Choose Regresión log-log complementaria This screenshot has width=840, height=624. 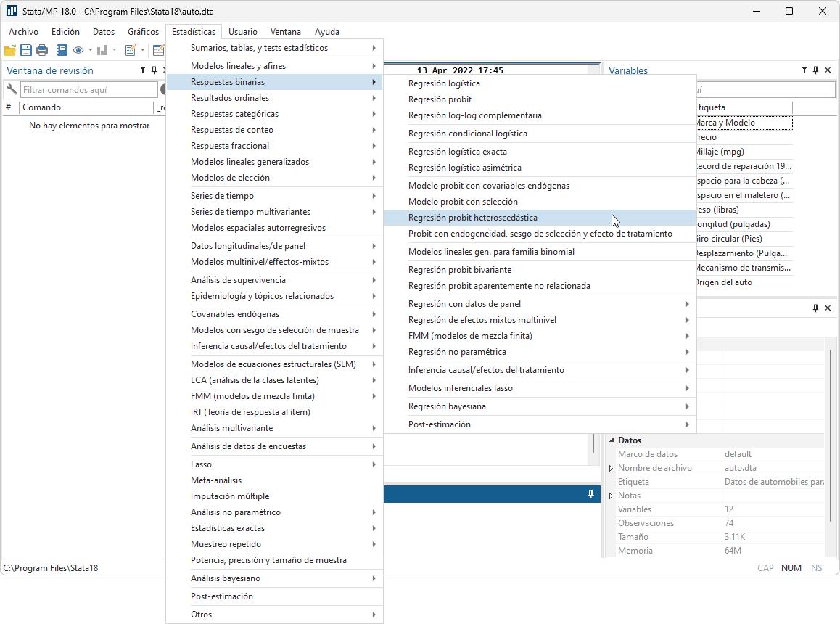tap(540, 115)
